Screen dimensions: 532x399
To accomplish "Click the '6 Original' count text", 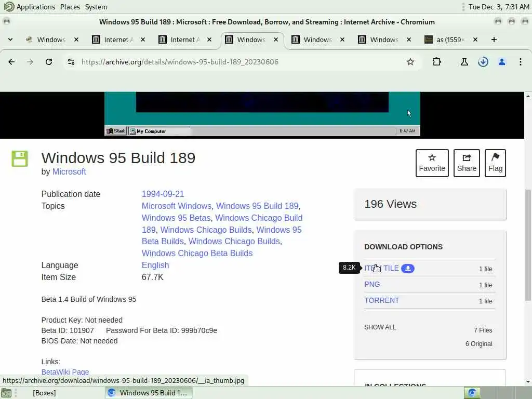I will (478, 344).
